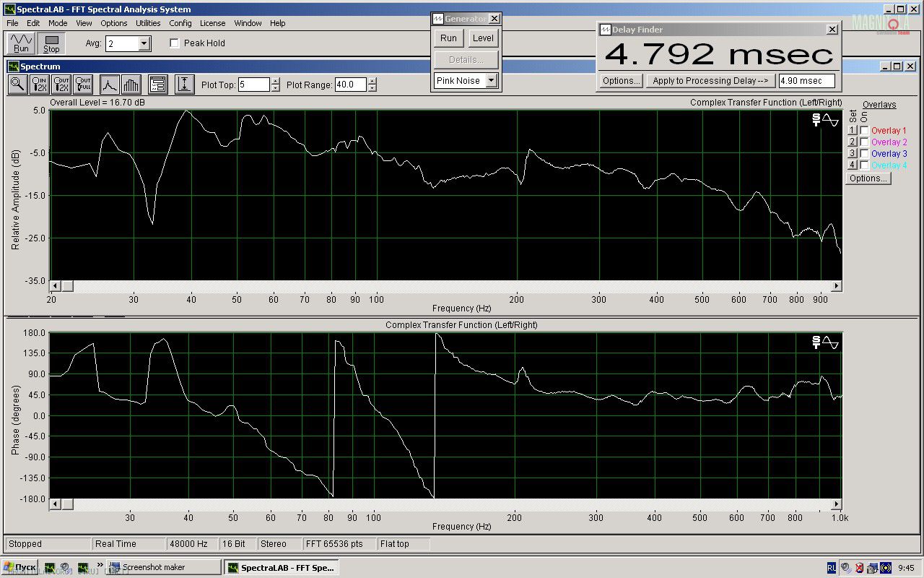The width and height of the screenshot is (924, 578).
Task: Click the Zoom Out 2X icon
Action: (61, 85)
